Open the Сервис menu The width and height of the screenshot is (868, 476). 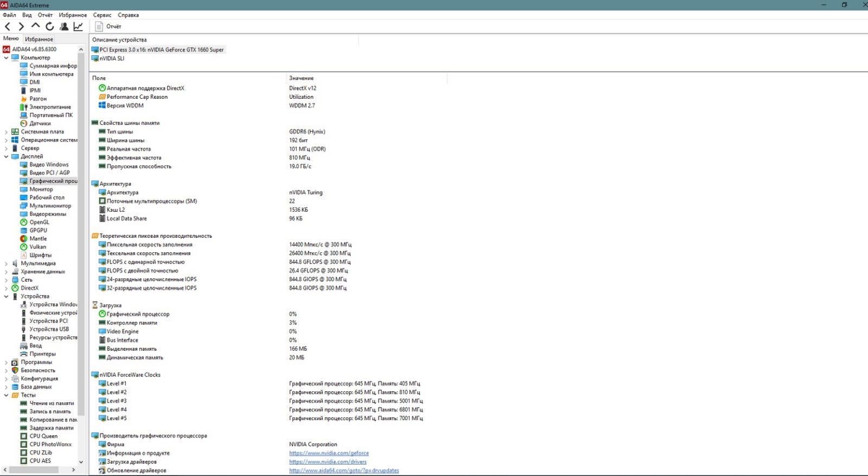(102, 15)
